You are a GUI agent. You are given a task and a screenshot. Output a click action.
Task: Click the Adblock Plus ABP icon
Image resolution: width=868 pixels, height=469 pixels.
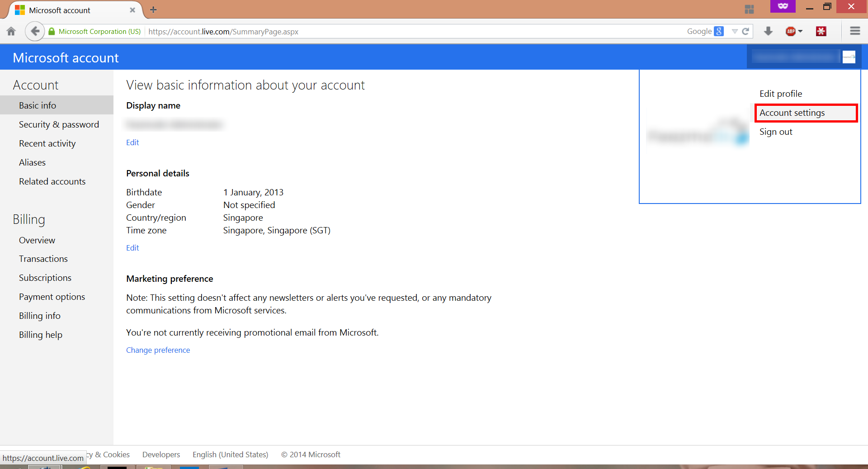[x=791, y=31]
